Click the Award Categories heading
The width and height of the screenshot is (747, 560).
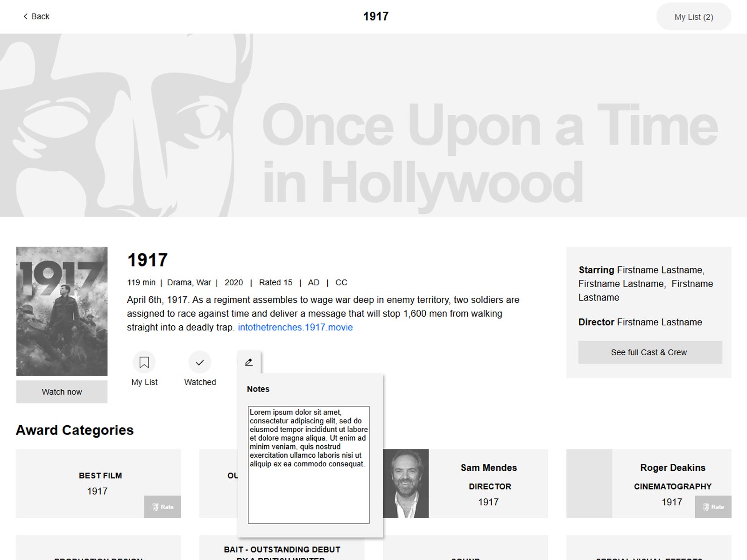75,430
